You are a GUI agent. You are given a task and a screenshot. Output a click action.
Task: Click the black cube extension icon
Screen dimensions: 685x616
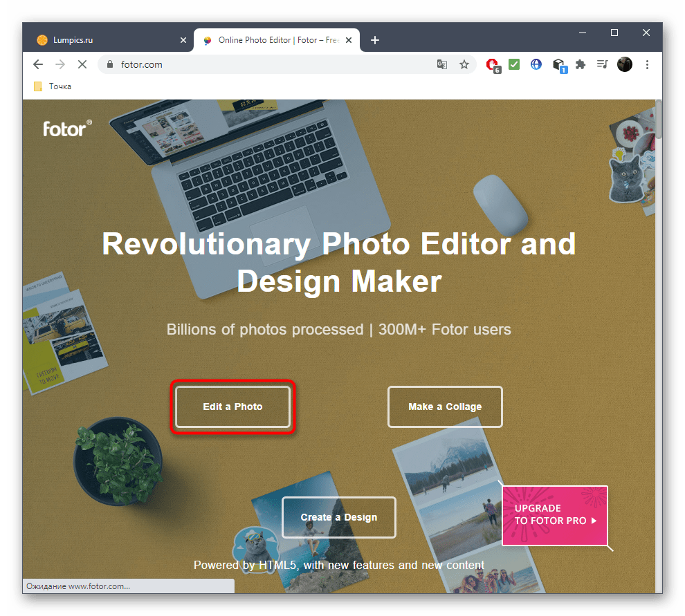click(x=558, y=64)
